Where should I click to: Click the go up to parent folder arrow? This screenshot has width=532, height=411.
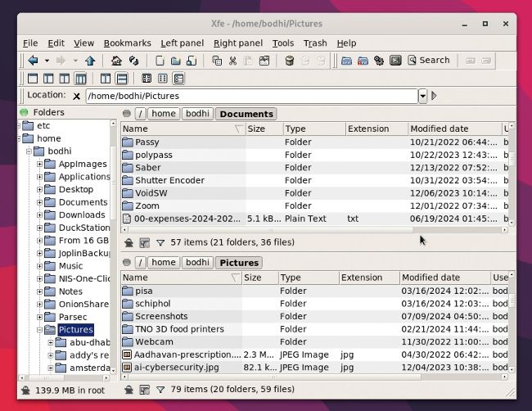click(x=90, y=61)
